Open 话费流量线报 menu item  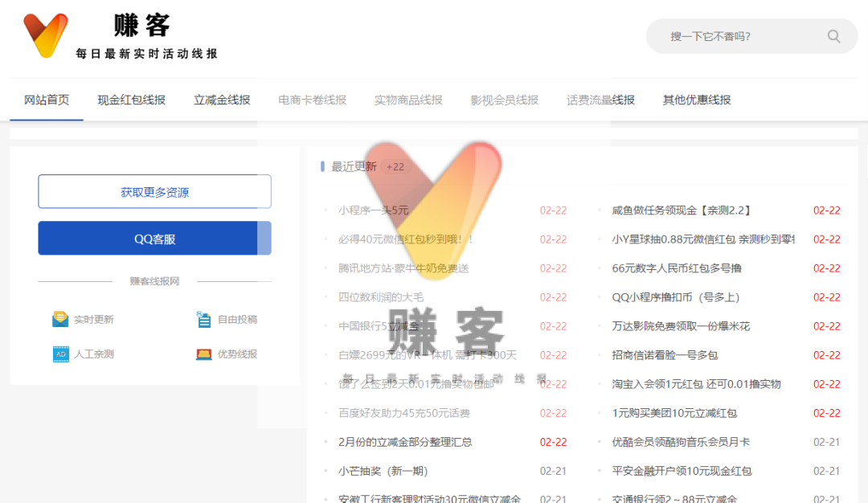[x=600, y=100]
